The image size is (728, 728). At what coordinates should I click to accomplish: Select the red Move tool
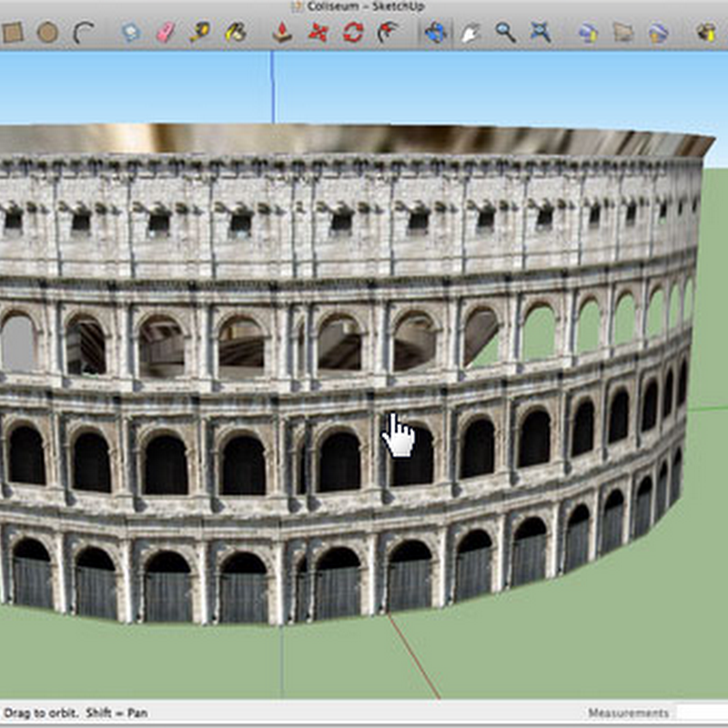point(318,33)
